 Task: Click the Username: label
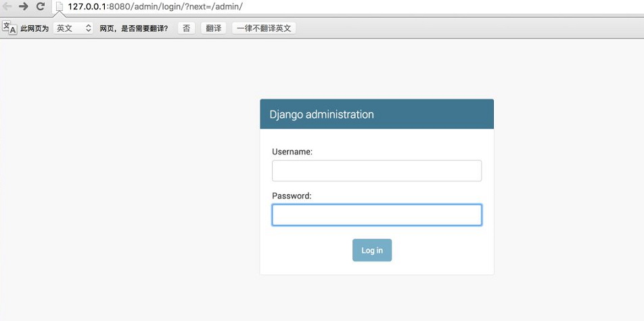[292, 152]
